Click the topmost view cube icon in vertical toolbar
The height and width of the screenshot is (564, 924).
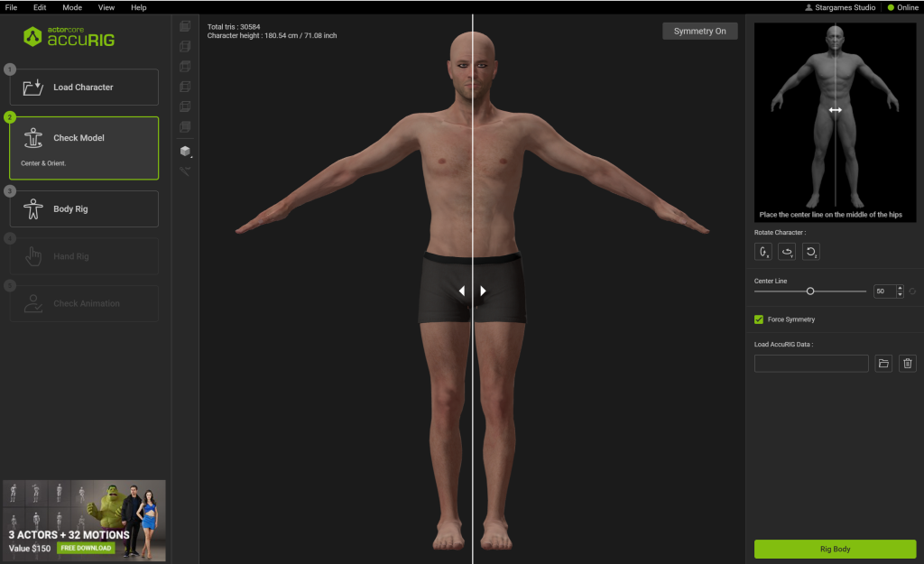185,26
